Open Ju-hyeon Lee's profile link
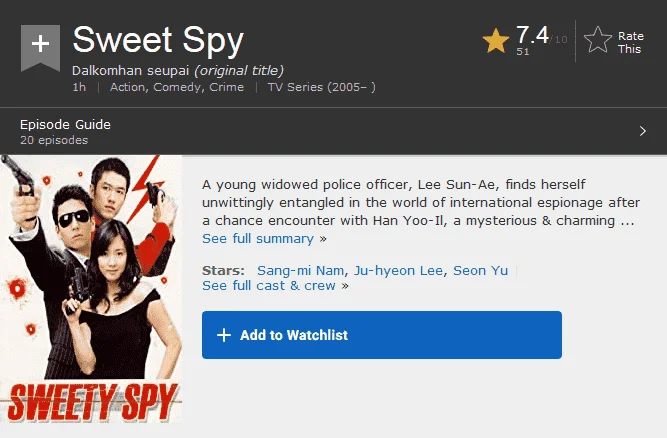The width and height of the screenshot is (667, 438). (x=398, y=270)
